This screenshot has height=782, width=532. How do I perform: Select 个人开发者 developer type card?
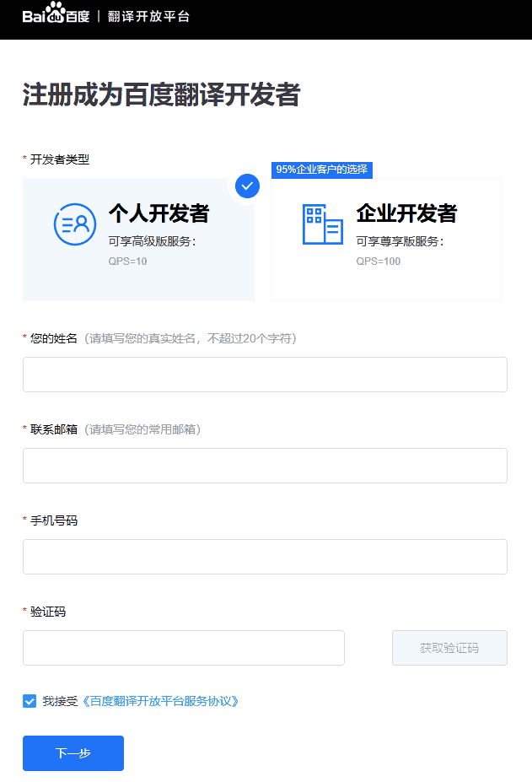point(138,240)
